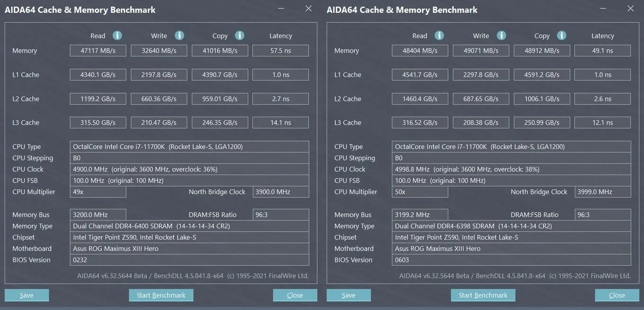Select the 47117 MB/s Memory Read field
This screenshot has height=310, width=644.
[98, 51]
